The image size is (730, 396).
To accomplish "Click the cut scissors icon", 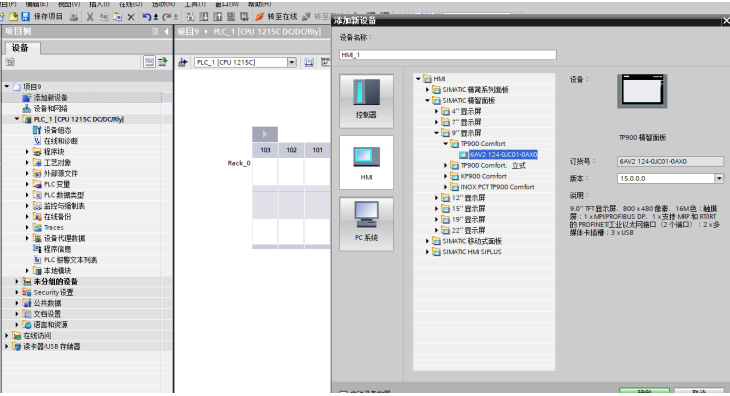I will pos(90,17).
